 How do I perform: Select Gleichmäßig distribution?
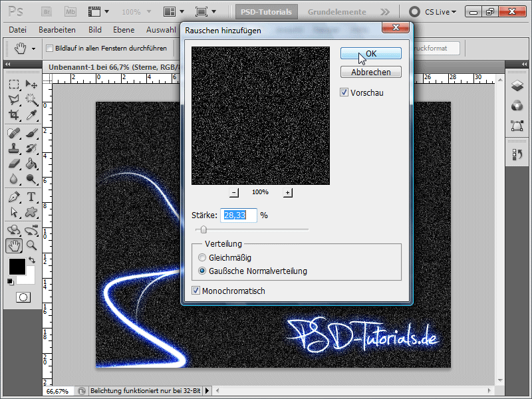[202, 257]
